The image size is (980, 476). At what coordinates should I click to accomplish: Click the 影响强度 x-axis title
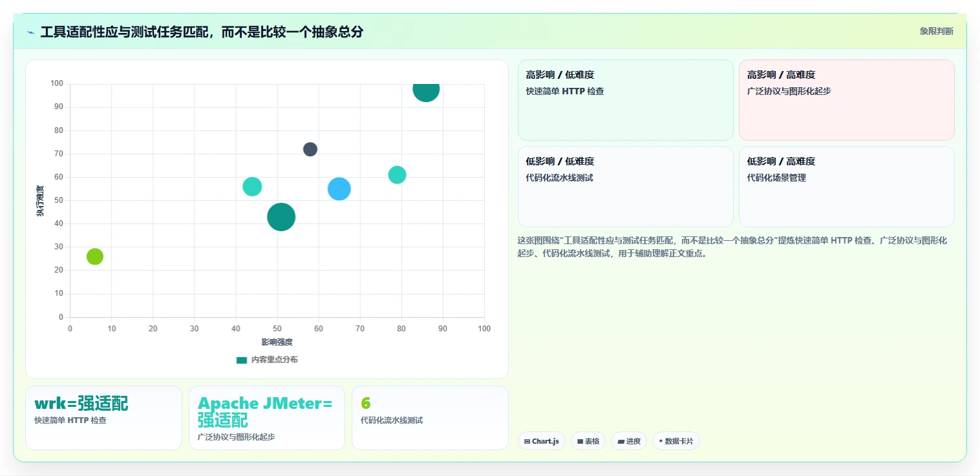[x=277, y=342]
